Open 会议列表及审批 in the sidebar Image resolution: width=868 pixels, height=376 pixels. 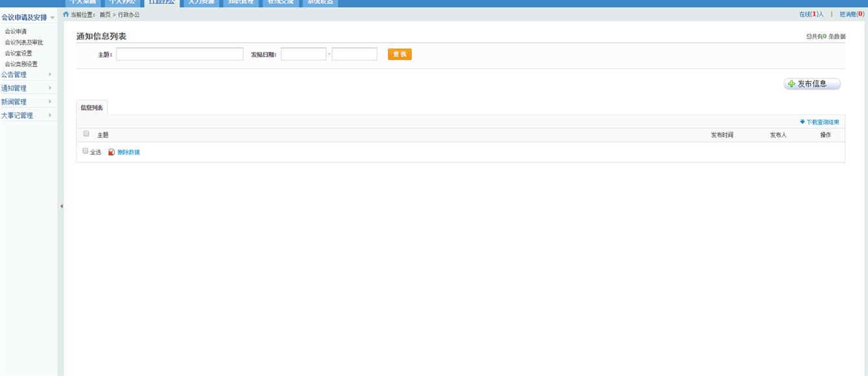[24, 42]
